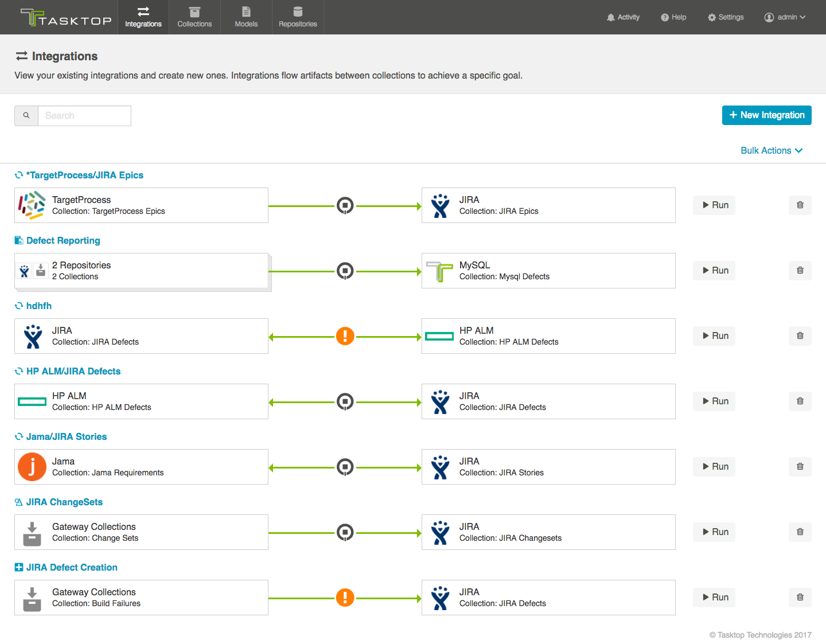Image resolution: width=826 pixels, height=644 pixels.
Task: Expand the admin user dropdown
Action: point(785,17)
